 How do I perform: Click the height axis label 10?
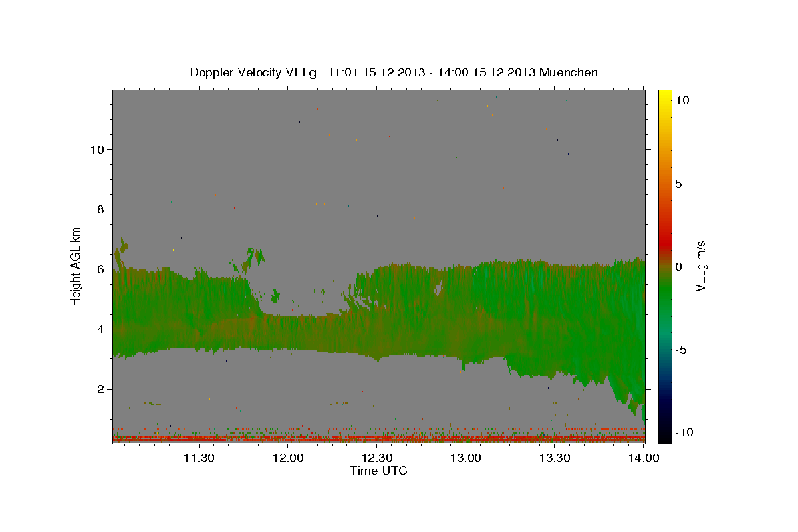pos(96,150)
